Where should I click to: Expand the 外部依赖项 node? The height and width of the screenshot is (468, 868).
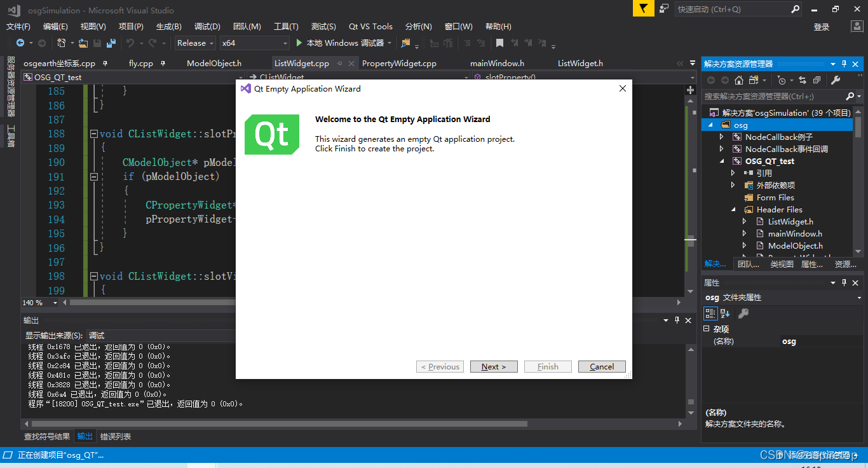click(x=733, y=185)
